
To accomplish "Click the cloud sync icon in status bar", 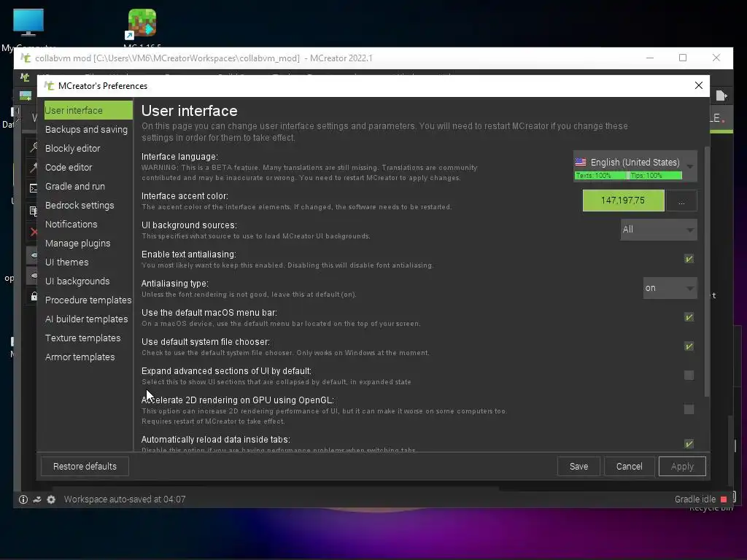I will [x=36, y=499].
